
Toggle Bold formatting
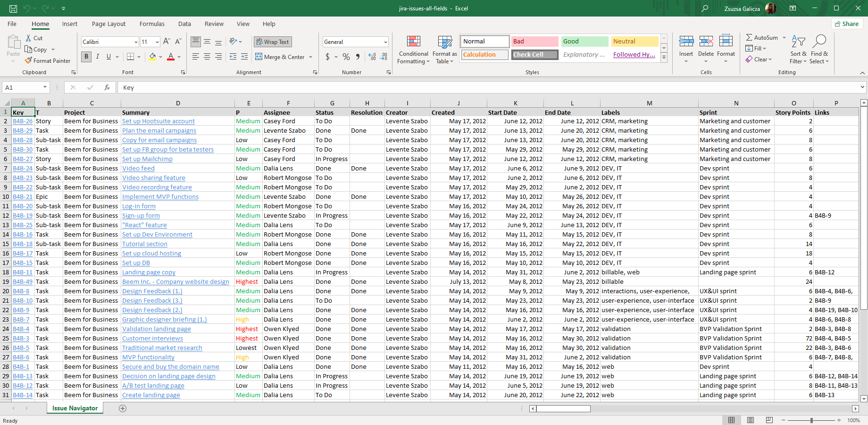tap(86, 57)
